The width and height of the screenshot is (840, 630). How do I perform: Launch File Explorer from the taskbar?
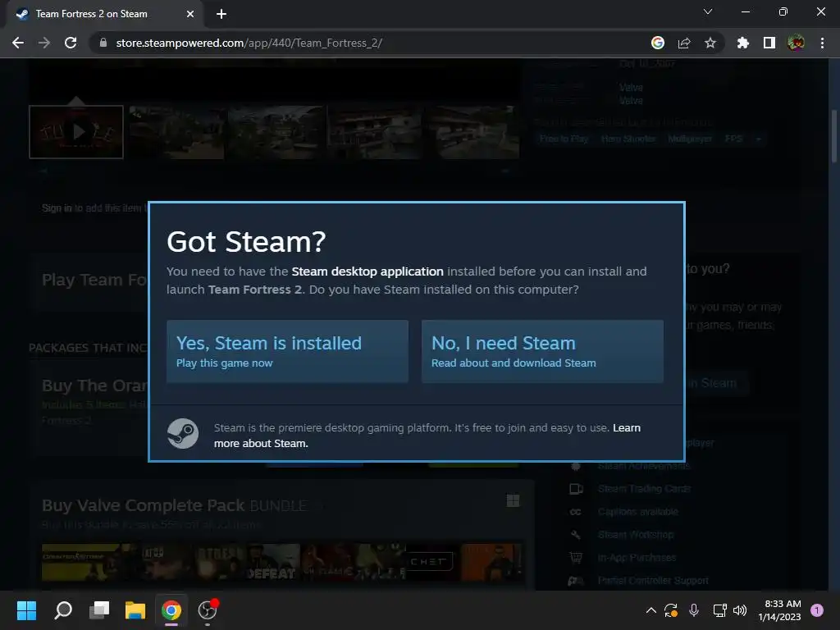click(135, 610)
